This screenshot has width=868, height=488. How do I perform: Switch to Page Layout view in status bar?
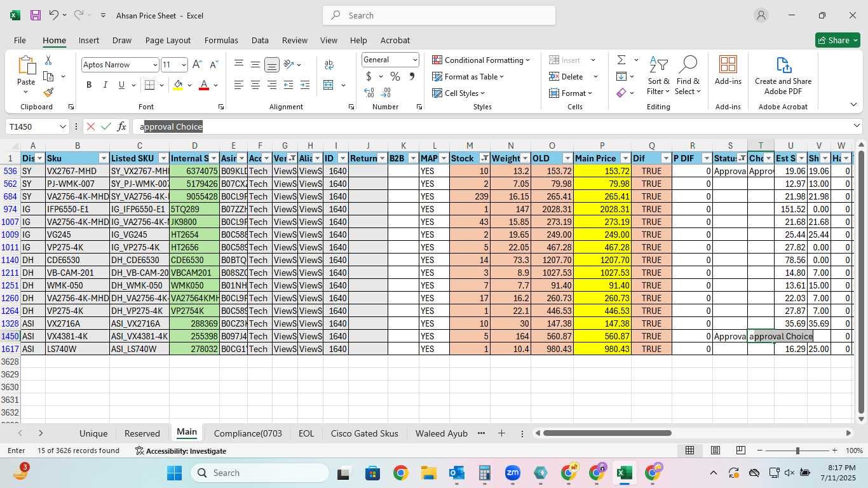(715, 451)
